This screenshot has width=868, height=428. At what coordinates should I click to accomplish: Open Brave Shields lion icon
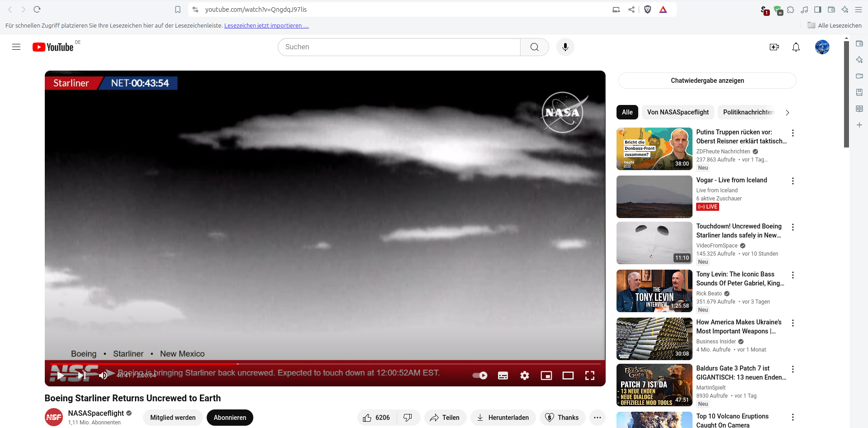pos(648,10)
